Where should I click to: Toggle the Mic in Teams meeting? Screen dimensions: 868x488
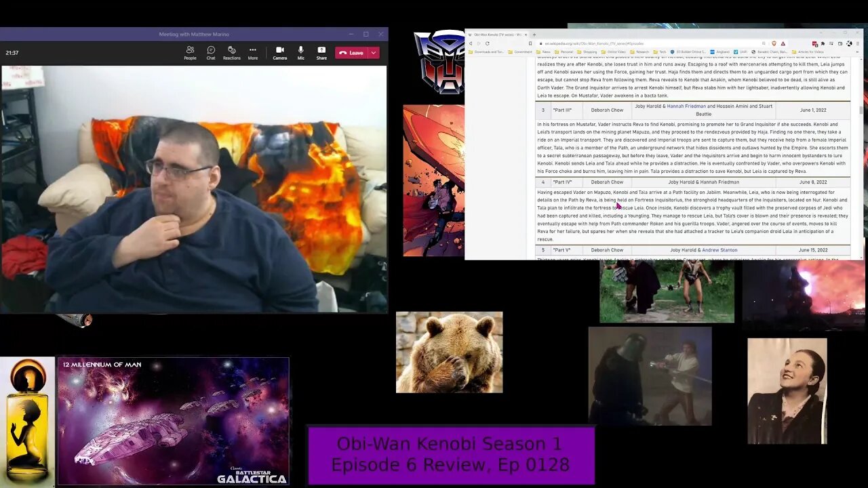[x=300, y=53]
